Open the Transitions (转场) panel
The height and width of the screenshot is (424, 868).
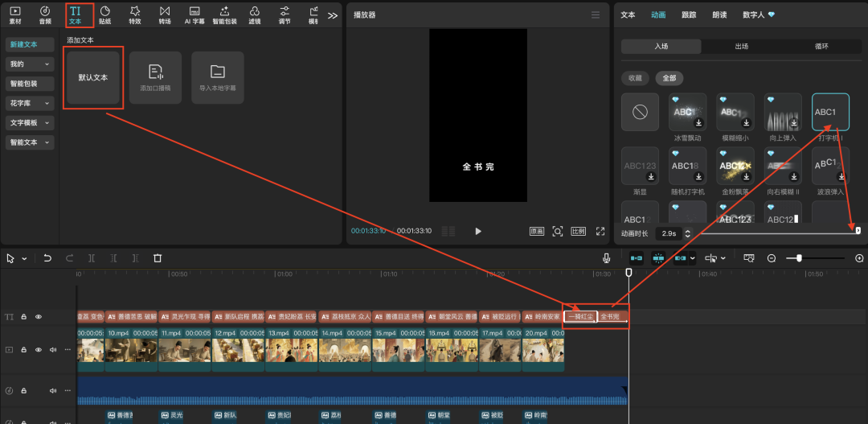(165, 14)
